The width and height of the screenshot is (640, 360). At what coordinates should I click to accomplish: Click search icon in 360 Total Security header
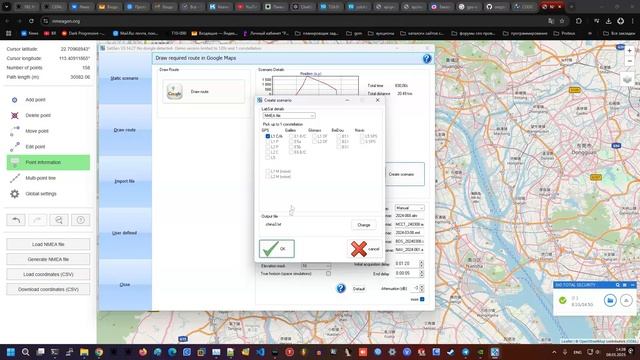click(618, 285)
